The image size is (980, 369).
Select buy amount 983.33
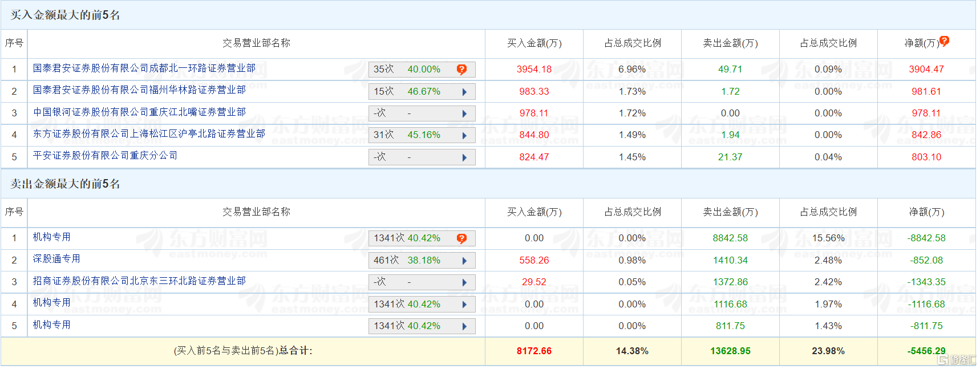[534, 91]
